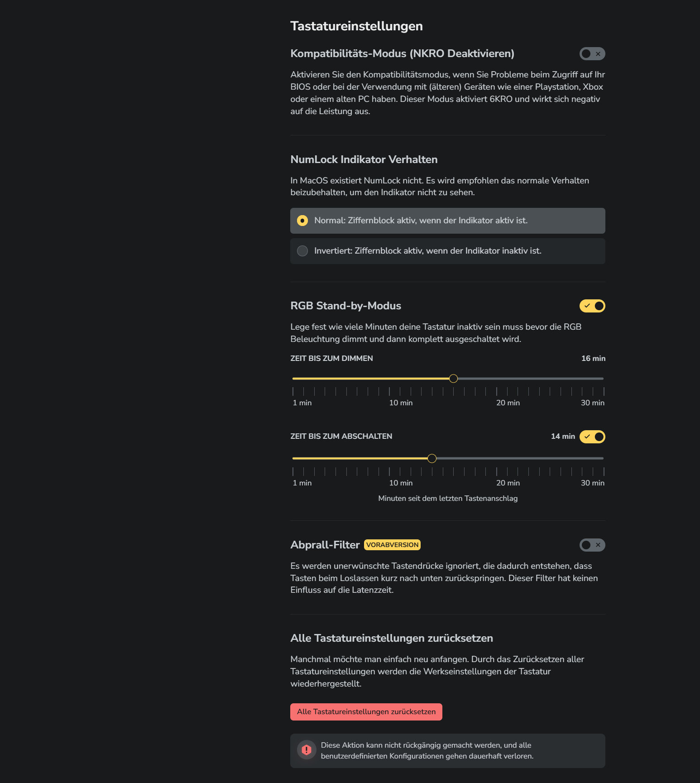This screenshot has height=783, width=700.
Task: Turn off the Zeit bis zum Abschalten toggle
Action: click(x=592, y=437)
